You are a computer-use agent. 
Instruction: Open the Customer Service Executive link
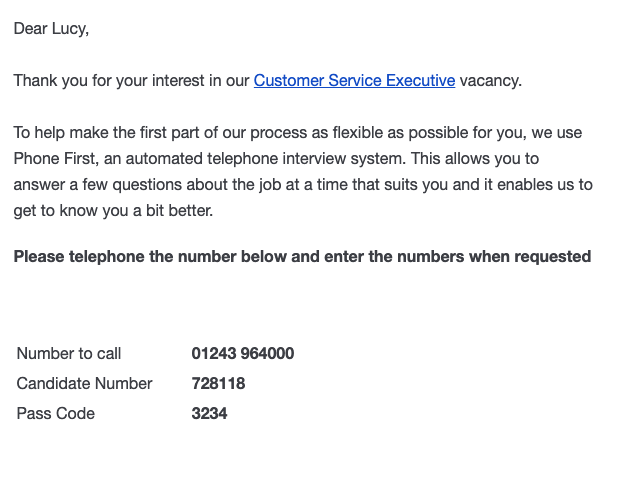point(354,80)
